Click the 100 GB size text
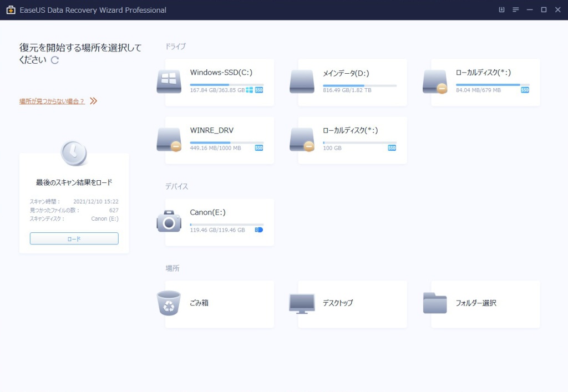The height and width of the screenshot is (392, 568). point(332,148)
